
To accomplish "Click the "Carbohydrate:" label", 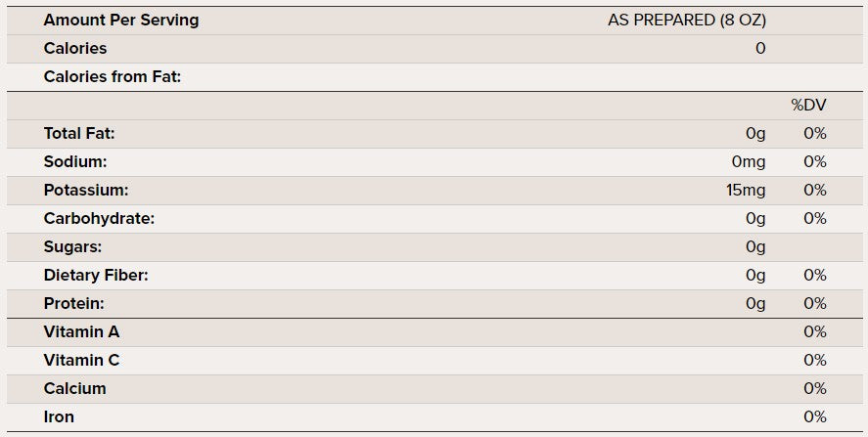I will tap(99, 219).
